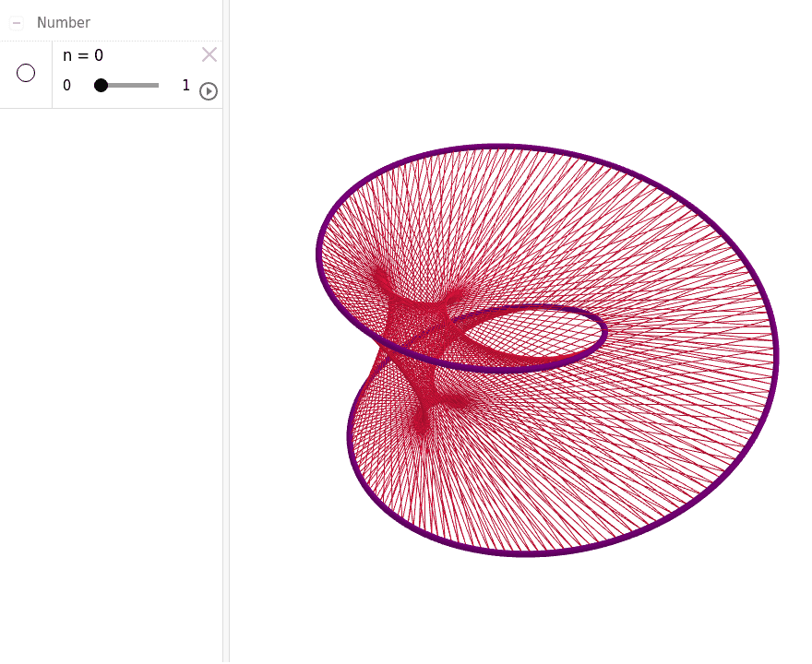Collapse the Number group
812x664 pixels.
[x=17, y=23]
